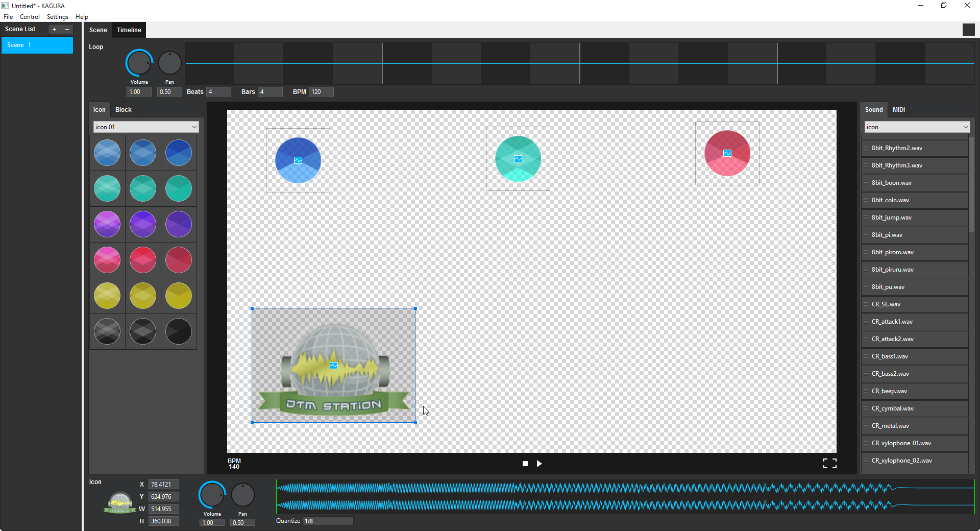Pick the light yellow palette icon
This screenshot has height=531, width=980.
[x=107, y=296]
